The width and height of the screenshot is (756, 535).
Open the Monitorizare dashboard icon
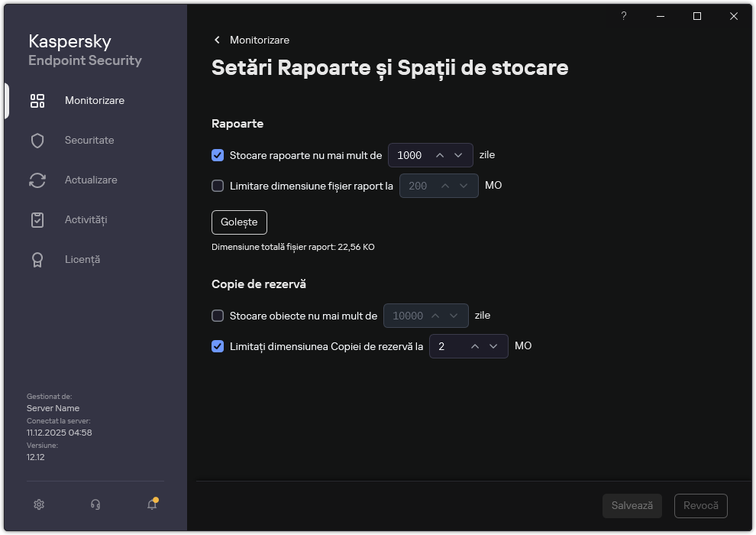(x=37, y=100)
